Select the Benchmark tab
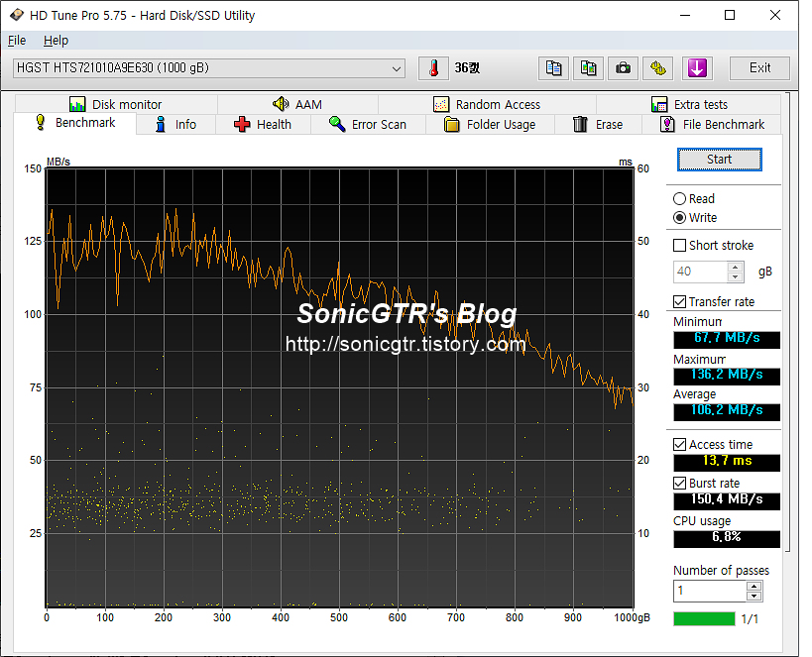 coord(75,123)
